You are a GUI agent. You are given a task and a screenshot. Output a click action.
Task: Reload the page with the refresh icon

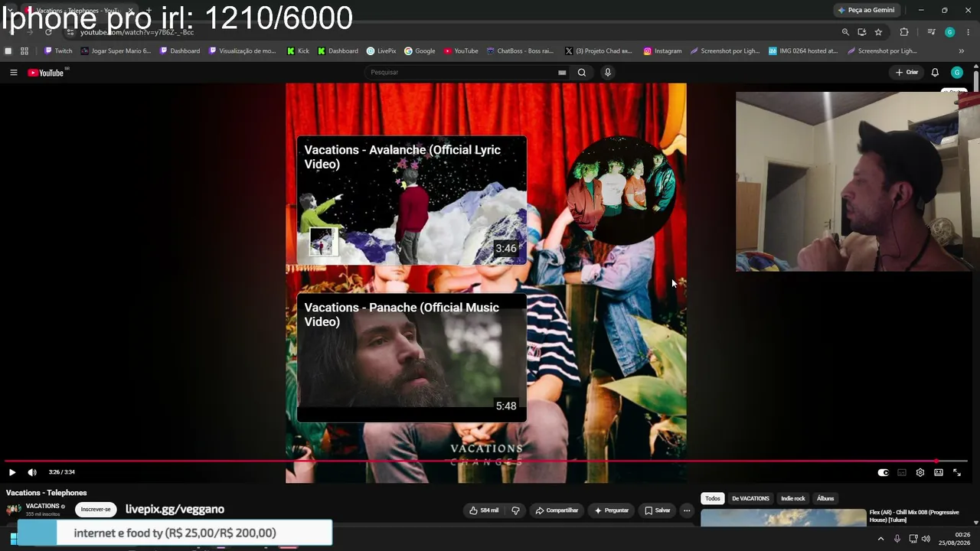(x=48, y=32)
